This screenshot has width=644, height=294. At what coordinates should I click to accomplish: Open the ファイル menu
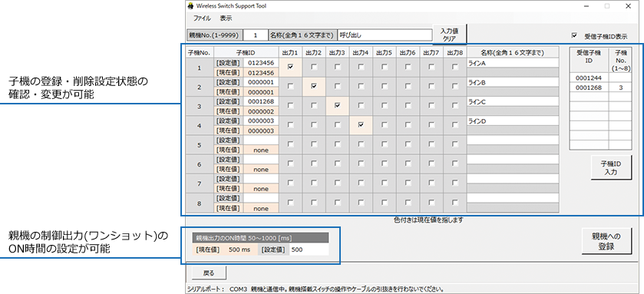point(202,18)
